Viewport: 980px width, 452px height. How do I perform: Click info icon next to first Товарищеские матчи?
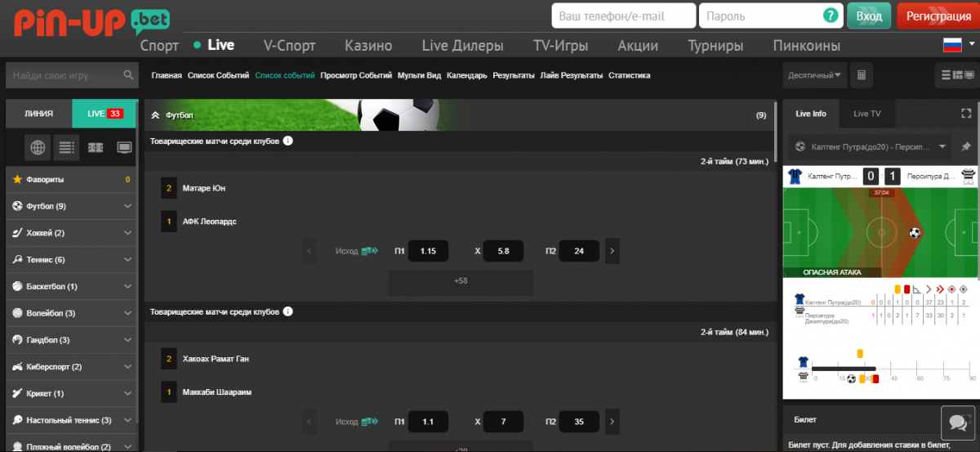point(288,141)
